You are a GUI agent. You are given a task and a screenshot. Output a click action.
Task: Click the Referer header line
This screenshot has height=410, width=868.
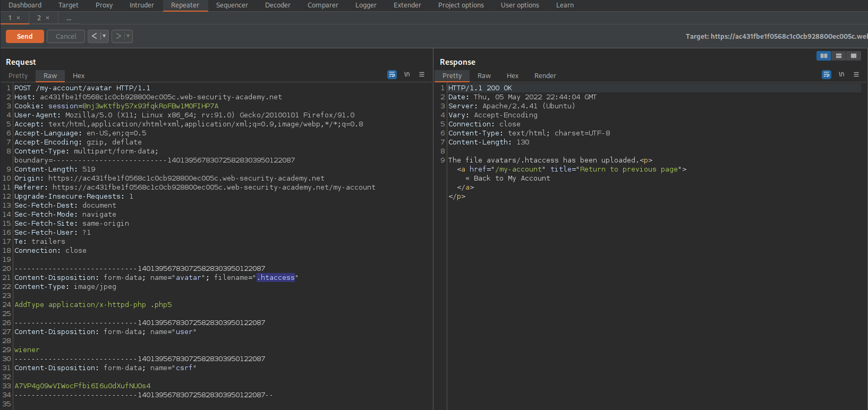(x=195, y=187)
